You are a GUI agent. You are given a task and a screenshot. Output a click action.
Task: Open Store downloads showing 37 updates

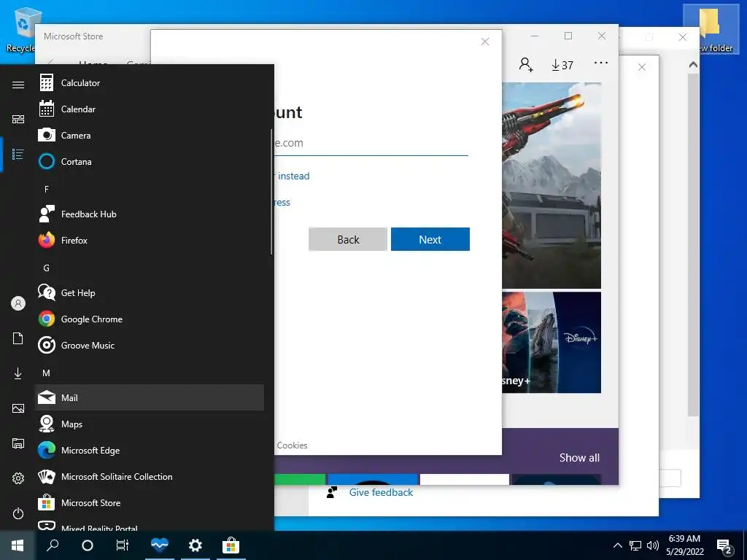562,65
